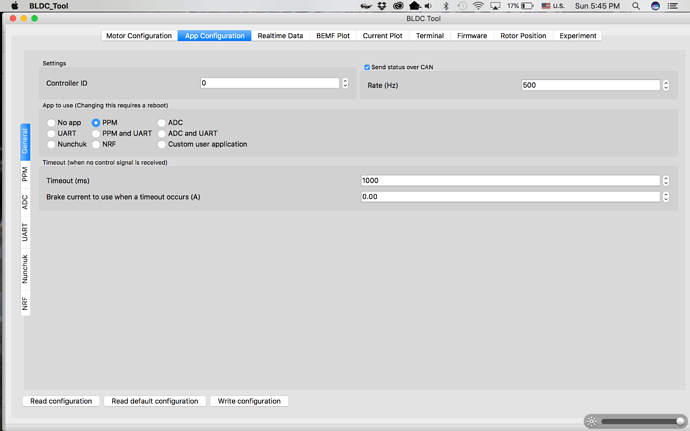Open Spotlight search magnifier
The height and width of the screenshot is (431, 690).
click(x=636, y=6)
